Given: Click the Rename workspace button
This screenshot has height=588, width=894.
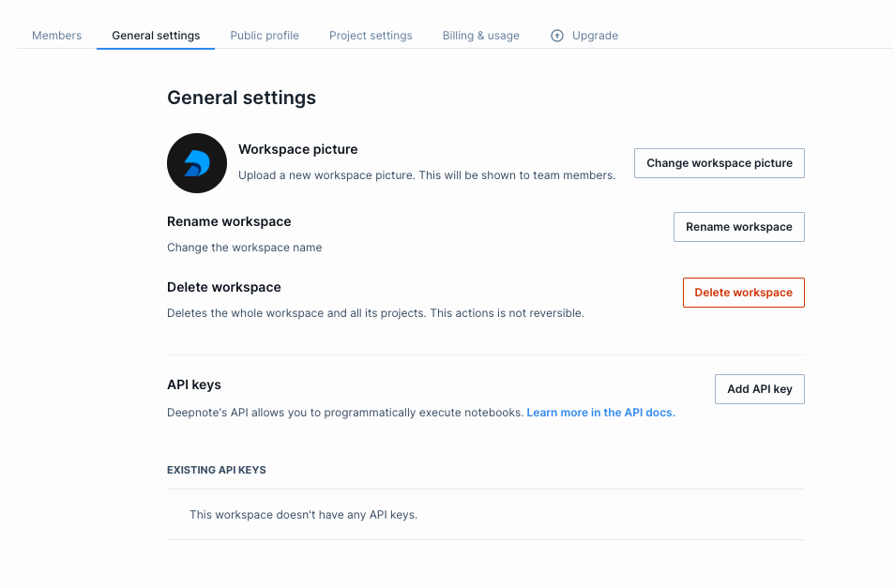Looking at the screenshot, I should click(738, 227).
